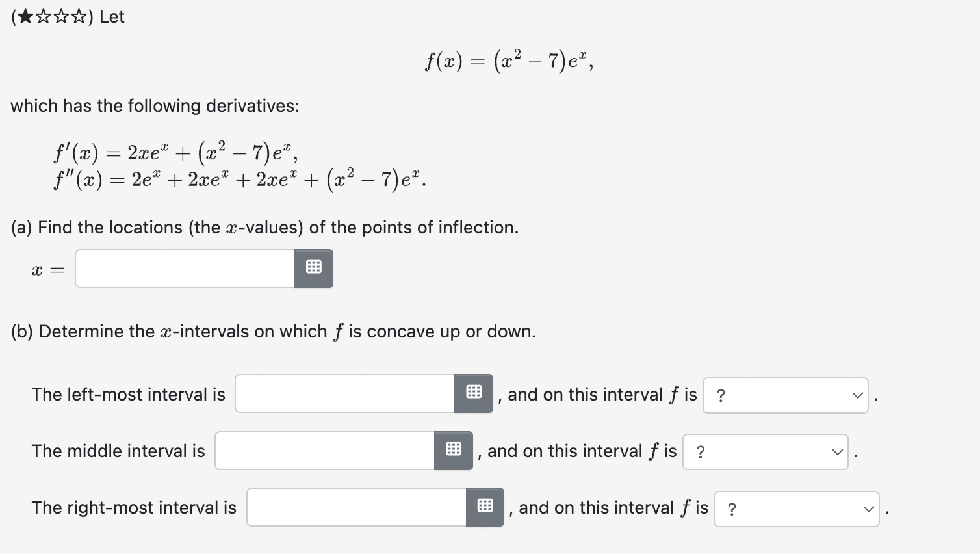This screenshot has width=980, height=554.
Task: Click the left-most interval answer box
Action: click(344, 393)
